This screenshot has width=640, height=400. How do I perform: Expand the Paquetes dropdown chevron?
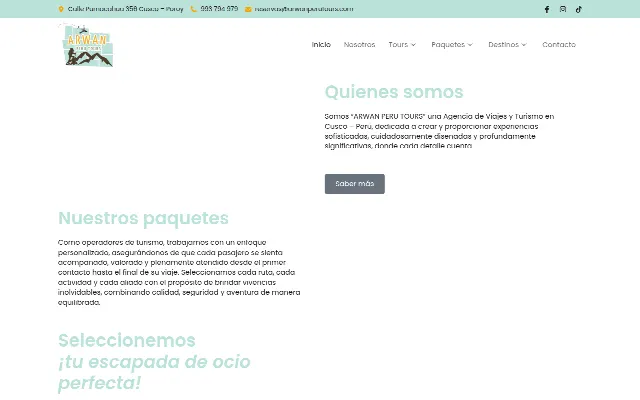pos(470,45)
